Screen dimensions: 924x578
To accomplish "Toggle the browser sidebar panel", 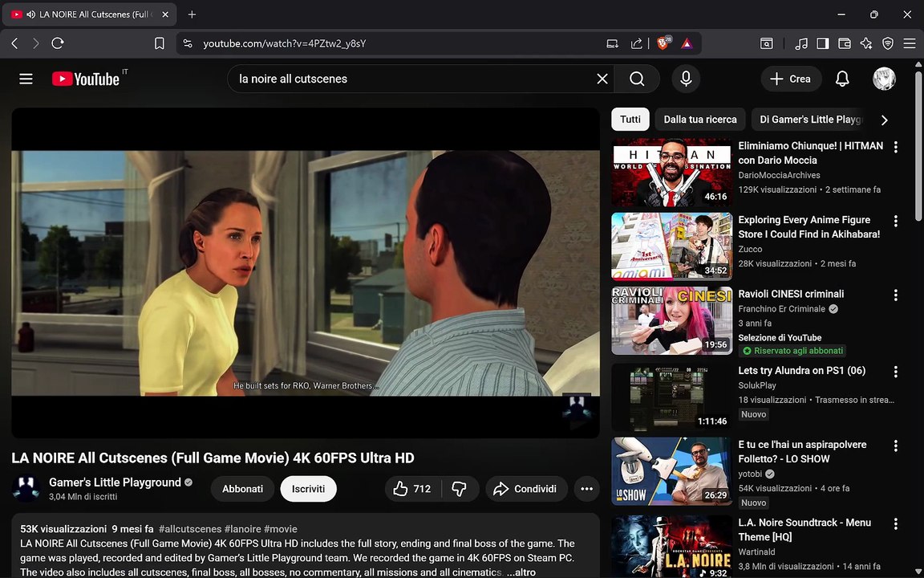I will (823, 43).
